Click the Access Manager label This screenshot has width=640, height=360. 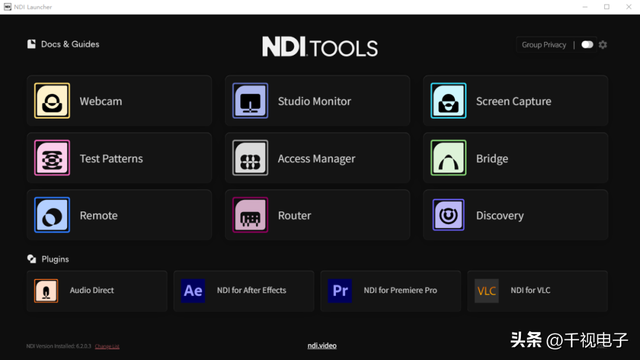[316, 159]
